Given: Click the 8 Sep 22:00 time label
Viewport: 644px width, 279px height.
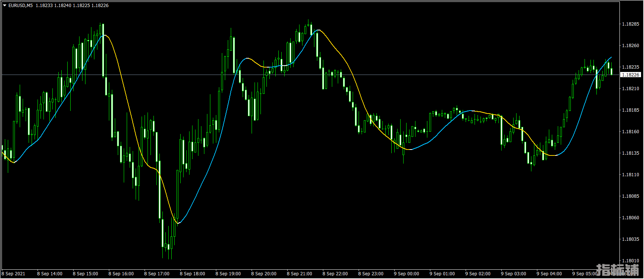Looking at the screenshot, I should 335,274.
